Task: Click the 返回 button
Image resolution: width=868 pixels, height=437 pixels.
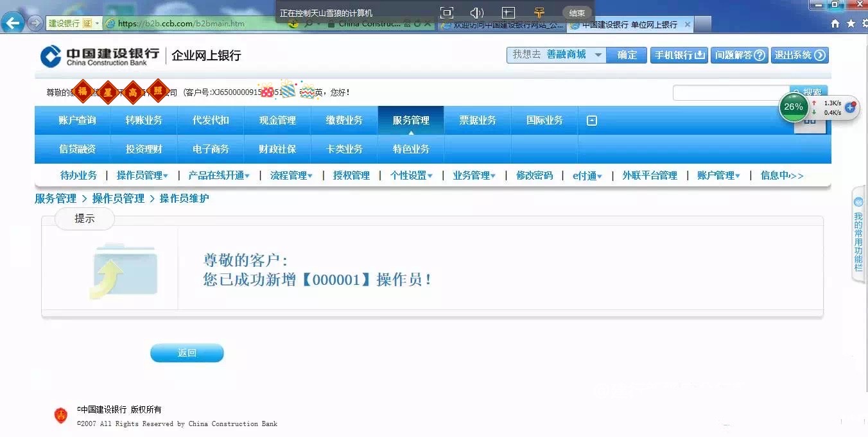Action: pos(187,353)
